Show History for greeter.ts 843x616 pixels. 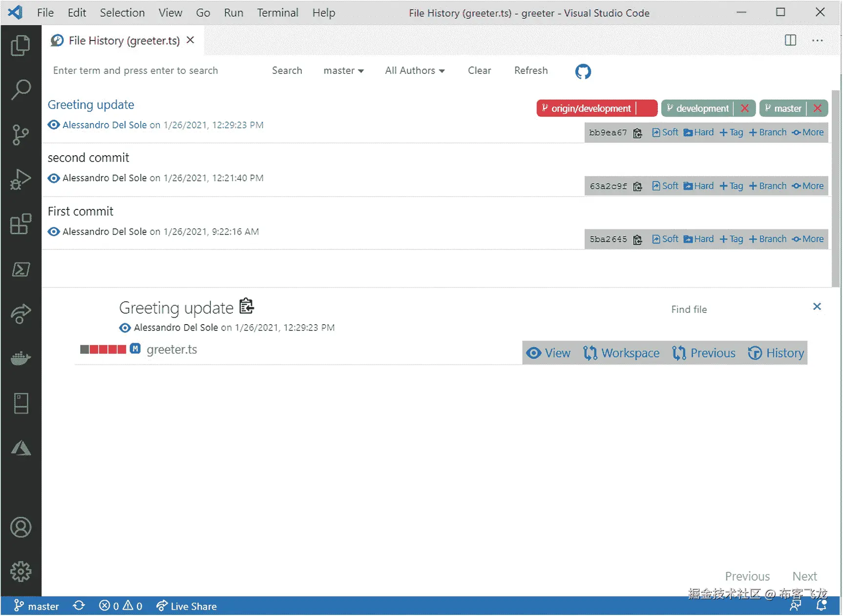(776, 353)
